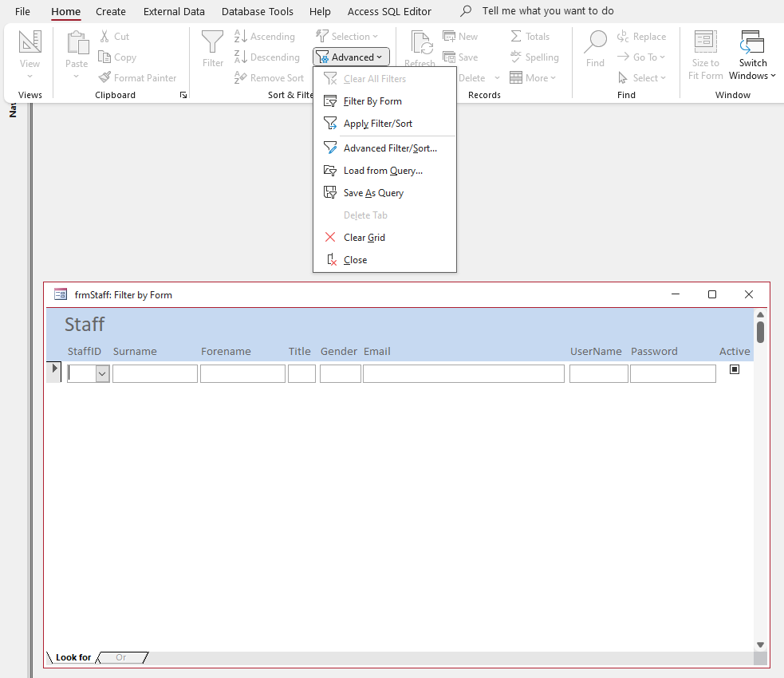The image size is (784, 678).
Task: Switch to the External Data tab
Action: tap(174, 11)
